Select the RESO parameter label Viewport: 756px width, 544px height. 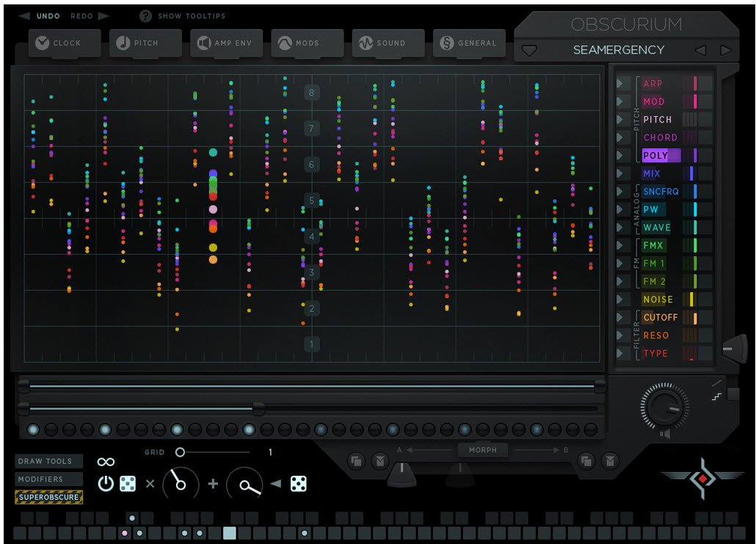(x=655, y=336)
